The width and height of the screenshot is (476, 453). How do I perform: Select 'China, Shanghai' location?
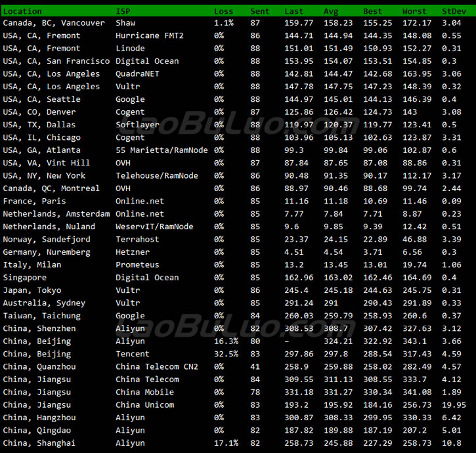(x=39, y=443)
